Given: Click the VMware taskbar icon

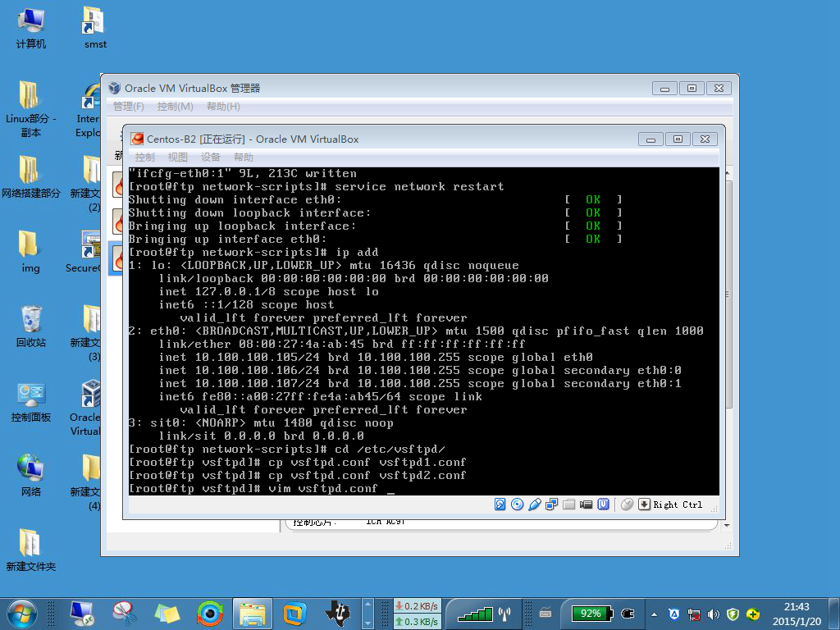Looking at the screenshot, I should pos(294,614).
